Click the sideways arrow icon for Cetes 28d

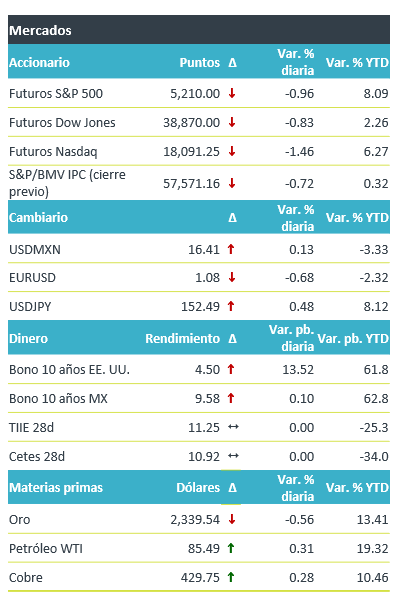[233, 455]
